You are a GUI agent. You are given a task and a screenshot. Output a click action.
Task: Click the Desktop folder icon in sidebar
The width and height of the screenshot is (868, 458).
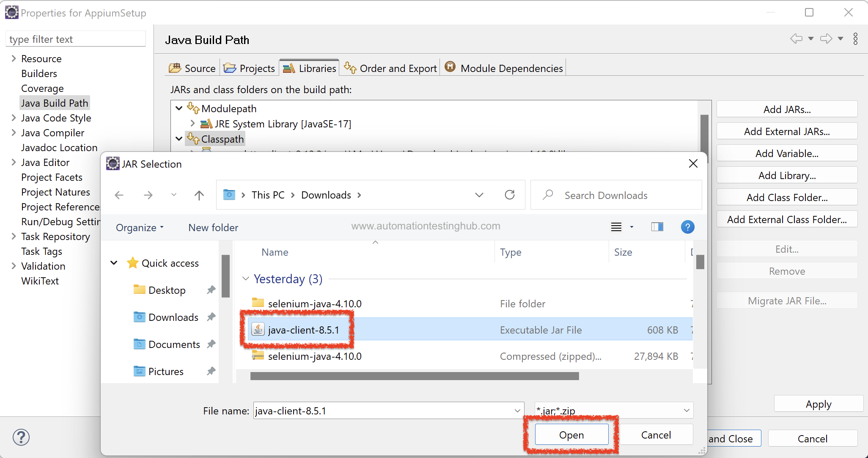coord(139,290)
